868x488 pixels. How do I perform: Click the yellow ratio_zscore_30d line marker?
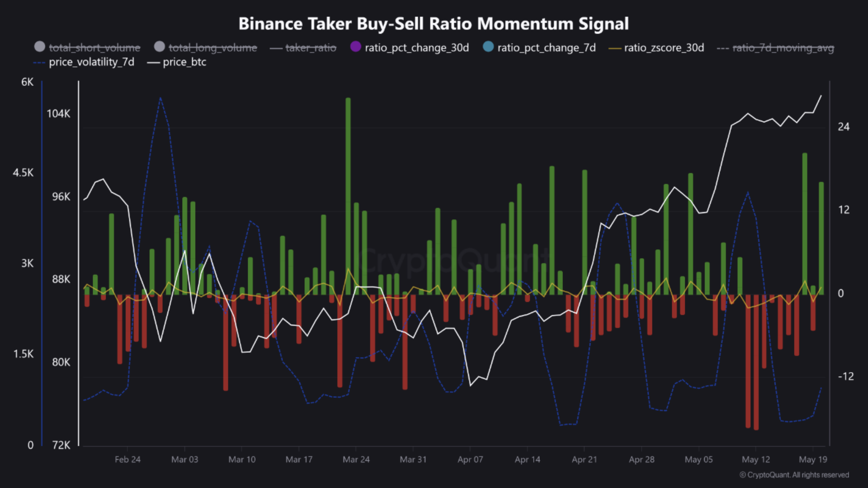click(x=615, y=49)
